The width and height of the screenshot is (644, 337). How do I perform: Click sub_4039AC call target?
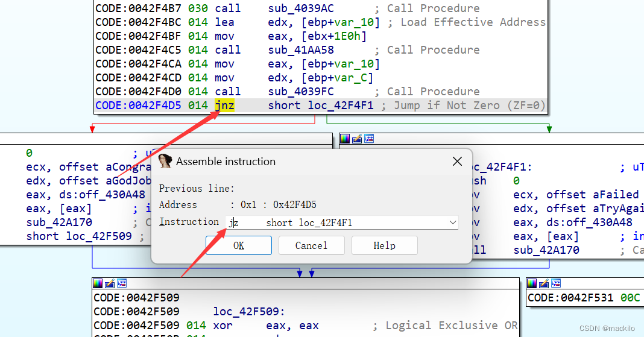tap(301, 8)
